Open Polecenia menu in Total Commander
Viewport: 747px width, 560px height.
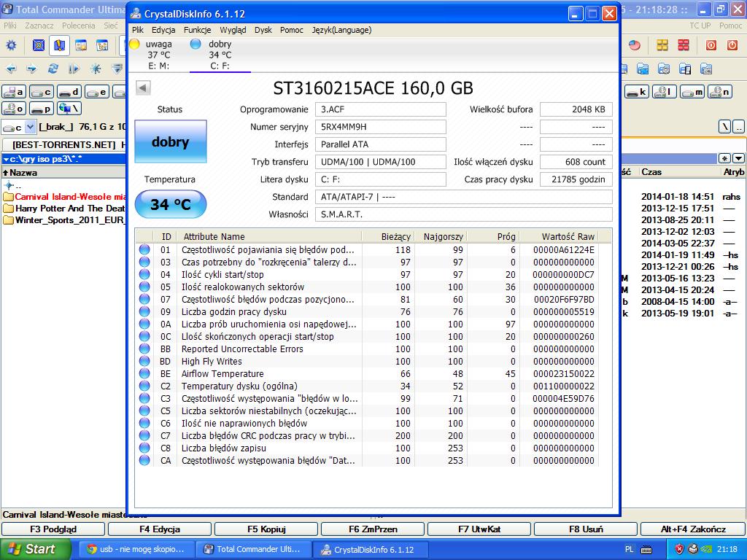click(79, 26)
